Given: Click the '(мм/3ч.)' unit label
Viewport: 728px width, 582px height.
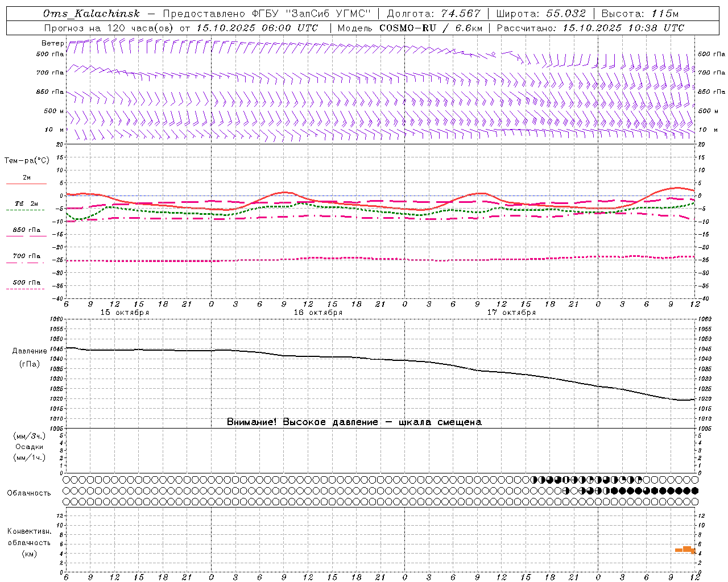Looking at the screenshot, I should pyautogui.click(x=30, y=436).
